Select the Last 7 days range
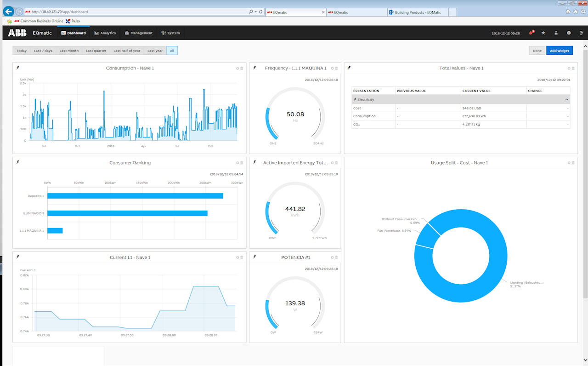The image size is (588, 366). click(43, 51)
